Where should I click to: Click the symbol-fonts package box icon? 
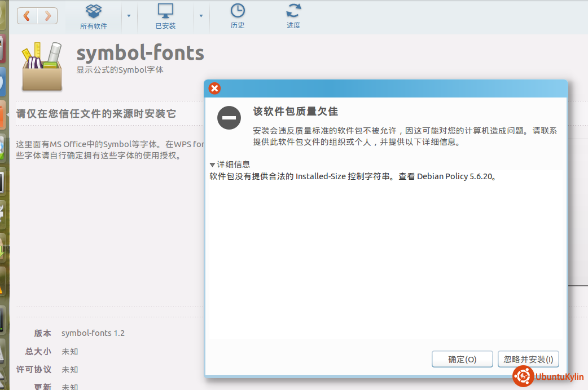[42, 67]
